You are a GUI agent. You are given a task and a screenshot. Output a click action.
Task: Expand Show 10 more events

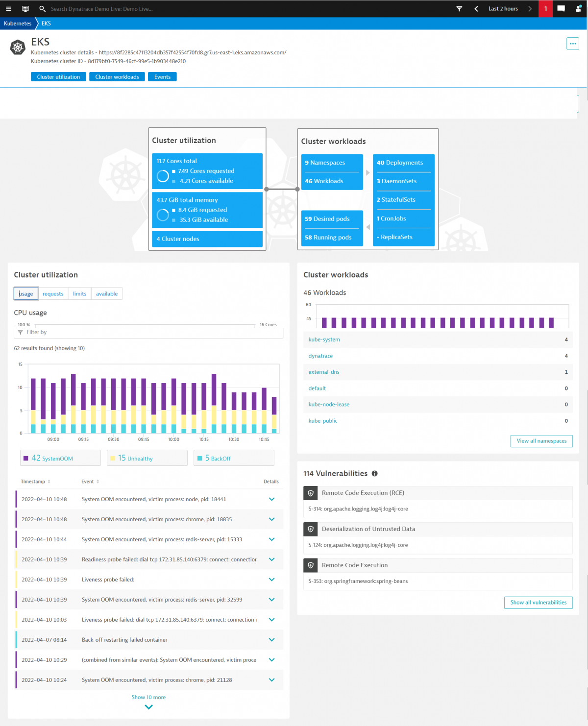(x=148, y=697)
